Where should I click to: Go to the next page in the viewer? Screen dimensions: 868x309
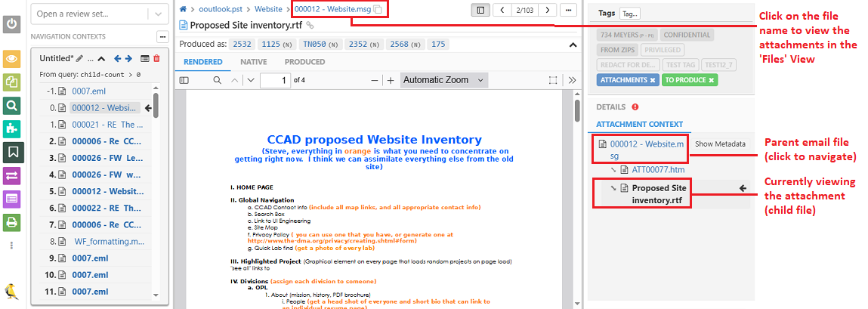[x=251, y=80]
